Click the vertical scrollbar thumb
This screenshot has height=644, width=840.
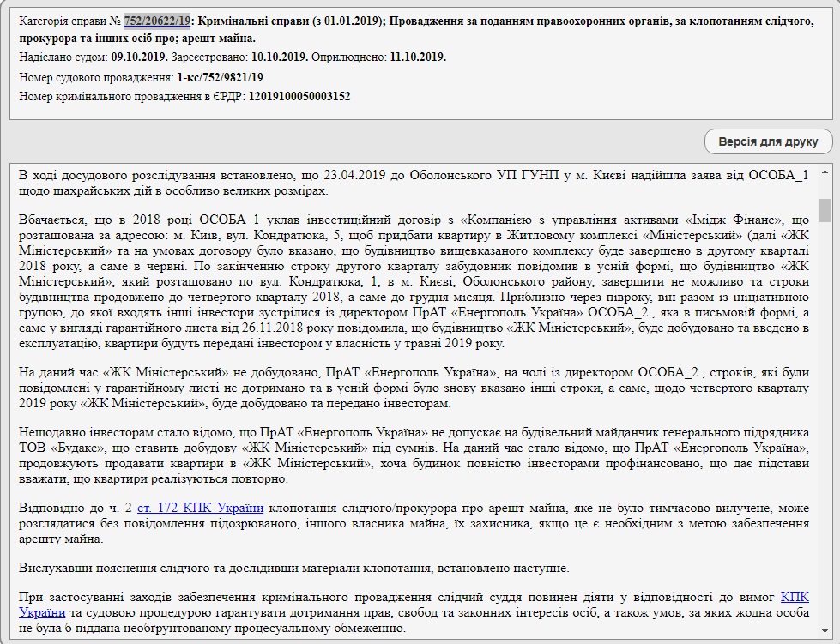coord(825,209)
